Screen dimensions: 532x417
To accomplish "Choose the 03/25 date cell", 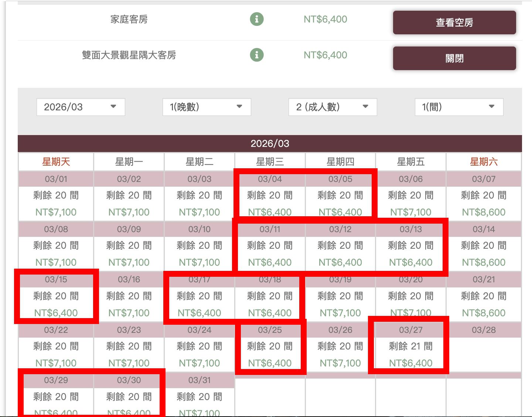I will tap(270, 347).
